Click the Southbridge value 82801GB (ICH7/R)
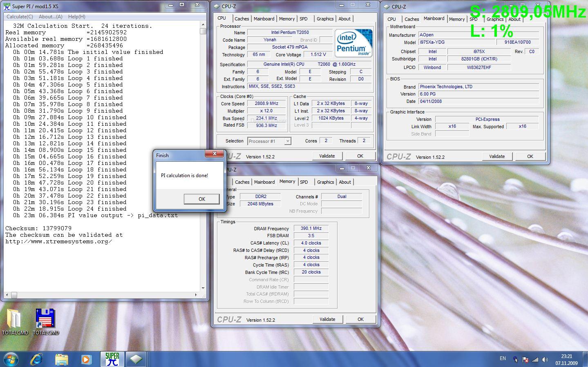588x367 pixels. point(479,59)
